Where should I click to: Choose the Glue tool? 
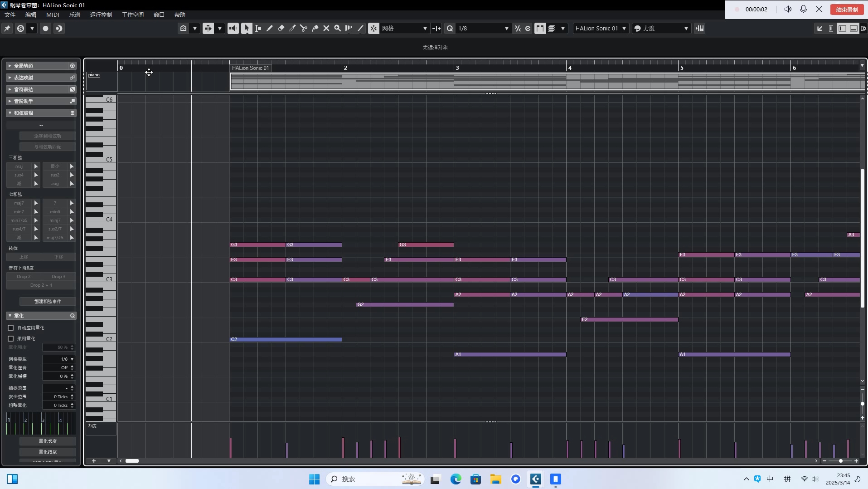click(x=315, y=28)
